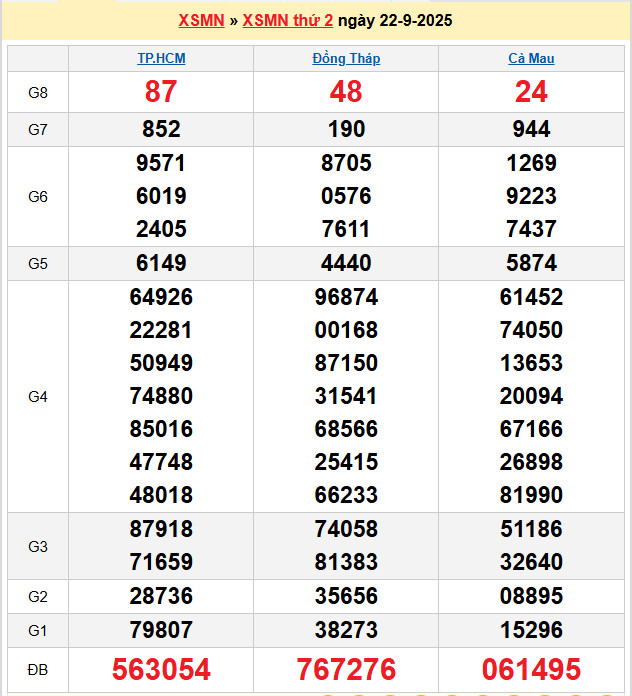Click the G2 number 35656
632x696 pixels.
pos(346,597)
